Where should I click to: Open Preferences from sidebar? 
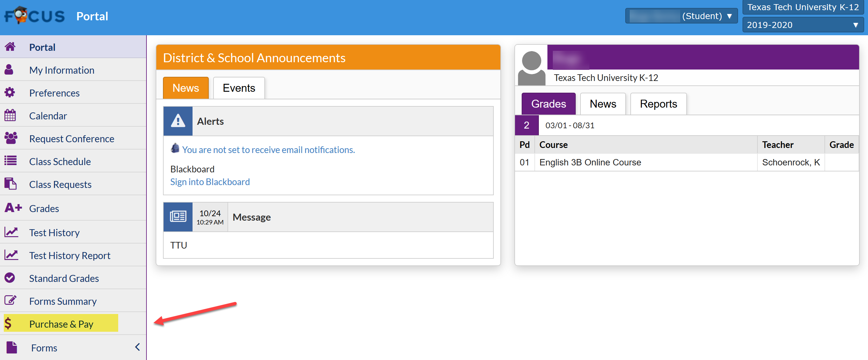pos(73,93)
